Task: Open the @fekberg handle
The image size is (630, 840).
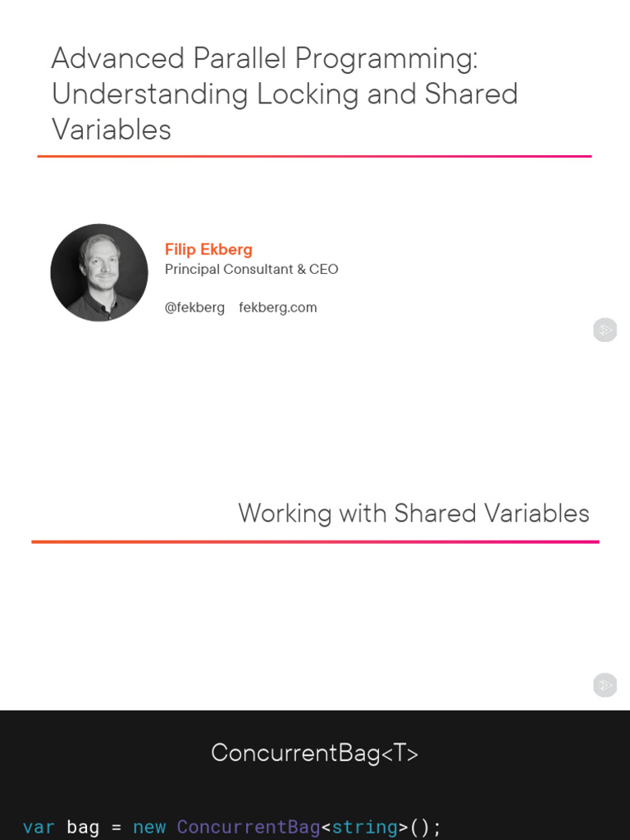Action: (x=194, y=308)
